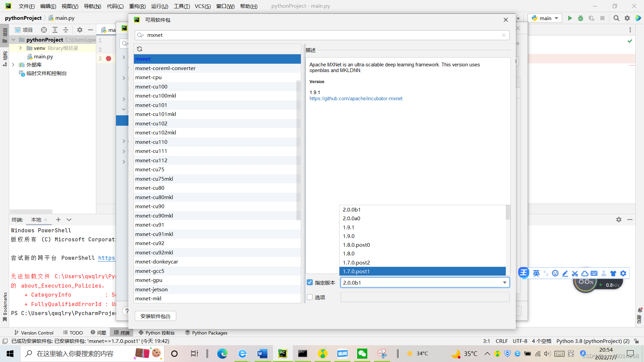Select version 1.7.0.post1 in list
This screenshot has width=644, height=362.
click(422, 271)
